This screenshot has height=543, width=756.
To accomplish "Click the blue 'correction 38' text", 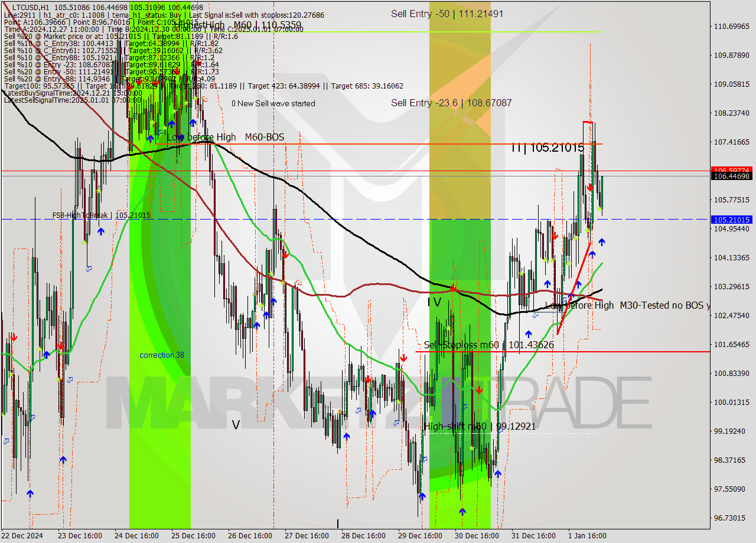I will [x=162, y=355].
